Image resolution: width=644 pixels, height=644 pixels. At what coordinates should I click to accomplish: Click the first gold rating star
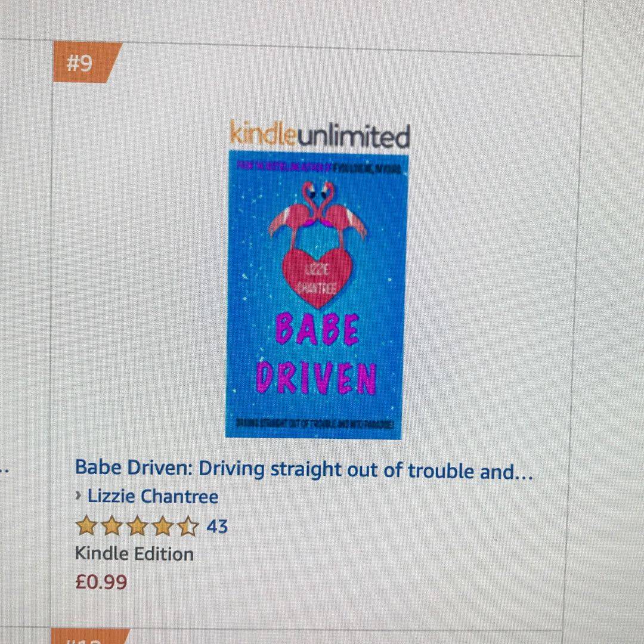tap(86, 526)
